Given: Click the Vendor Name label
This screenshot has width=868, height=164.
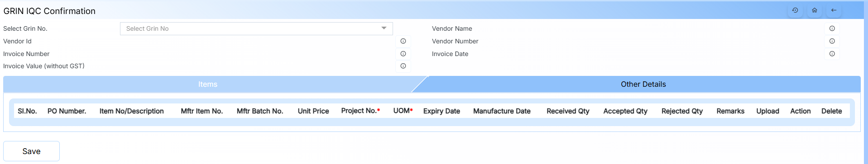Looking at the screenshot, I should (452, 28).
